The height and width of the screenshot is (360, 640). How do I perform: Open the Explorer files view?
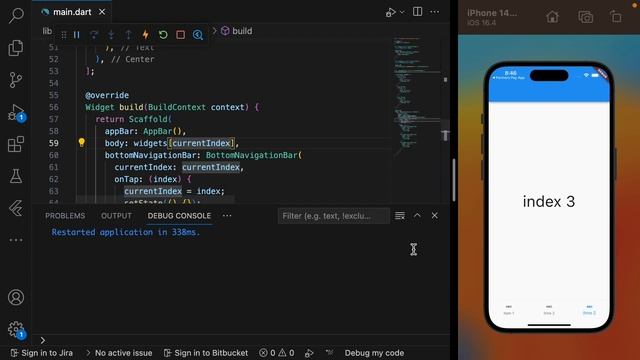16,48
